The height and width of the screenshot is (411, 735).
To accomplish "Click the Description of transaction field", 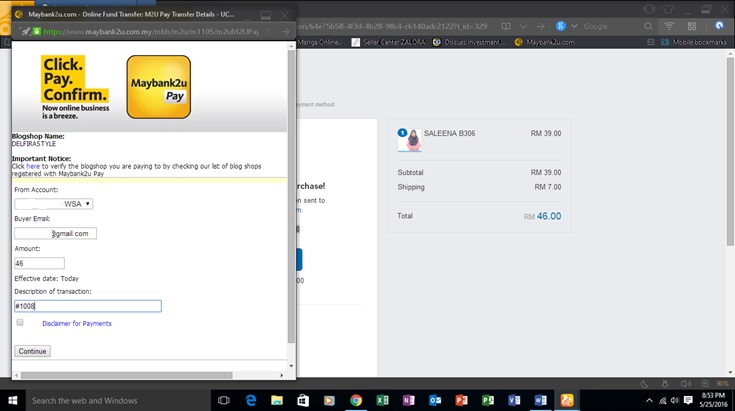I will coord(88,306).
